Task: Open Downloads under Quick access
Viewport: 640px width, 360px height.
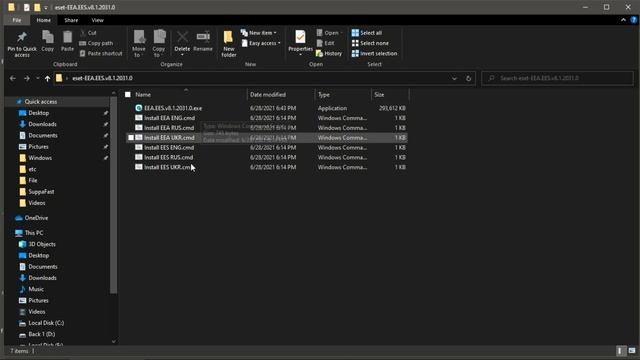Action: coord(42,124)
